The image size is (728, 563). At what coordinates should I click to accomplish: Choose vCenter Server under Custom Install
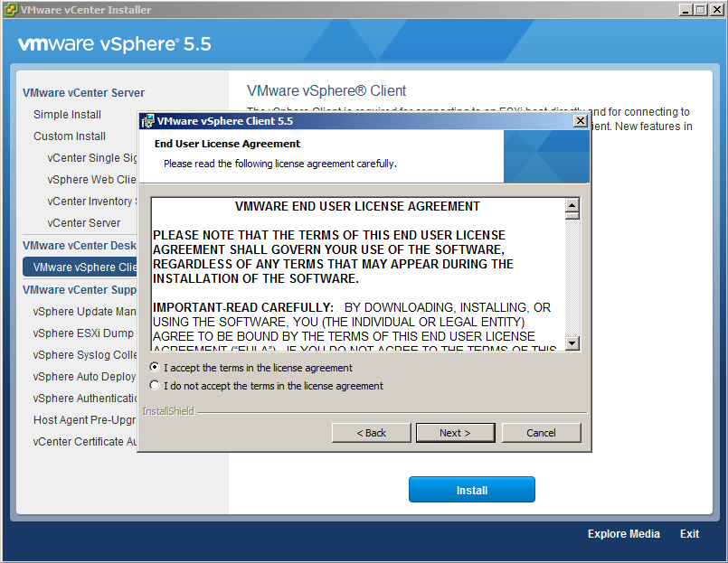(84, 223)
